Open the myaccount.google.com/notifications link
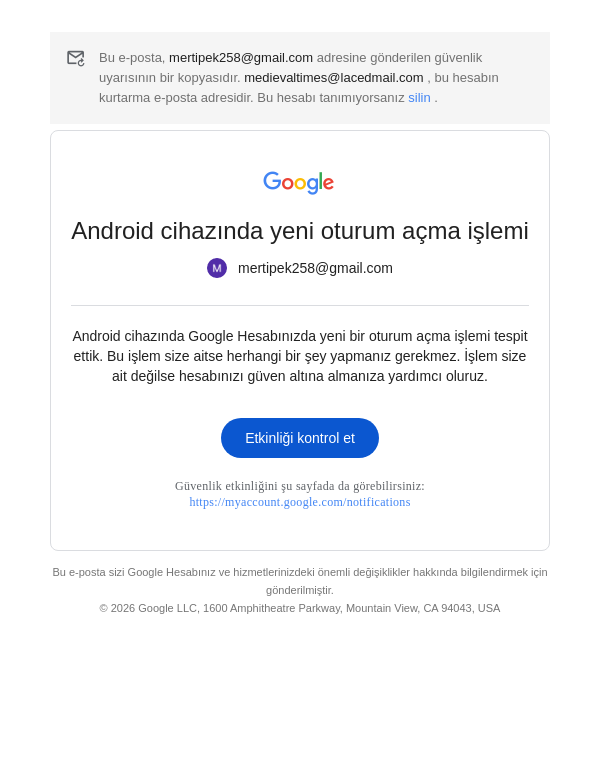This screenshot has height=768, width=600. (300, 502)
